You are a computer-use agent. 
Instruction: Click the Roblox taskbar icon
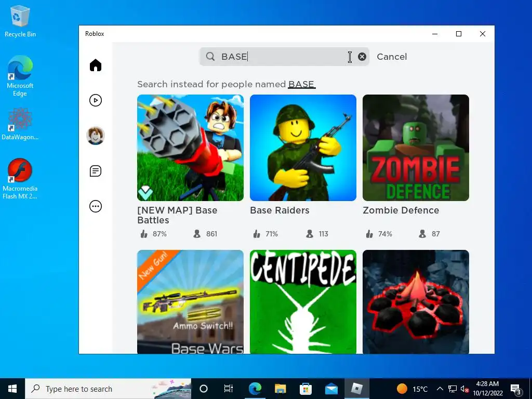click(356, 389)
